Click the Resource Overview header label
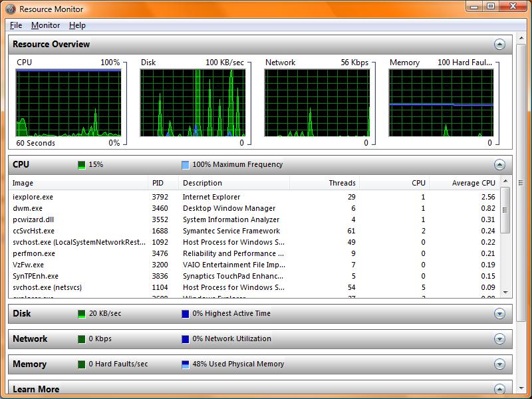The height and width of the screenshot is (399, 532). point(51,44)
